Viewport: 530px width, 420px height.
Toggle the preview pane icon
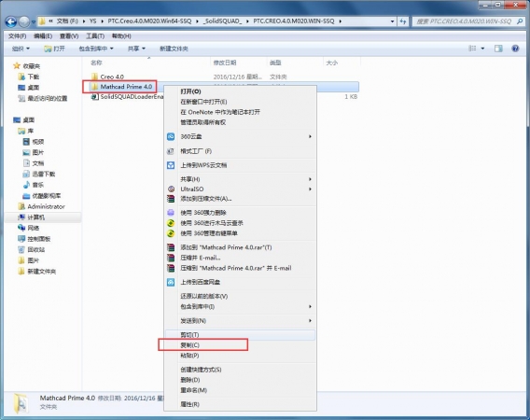(498, 49)
